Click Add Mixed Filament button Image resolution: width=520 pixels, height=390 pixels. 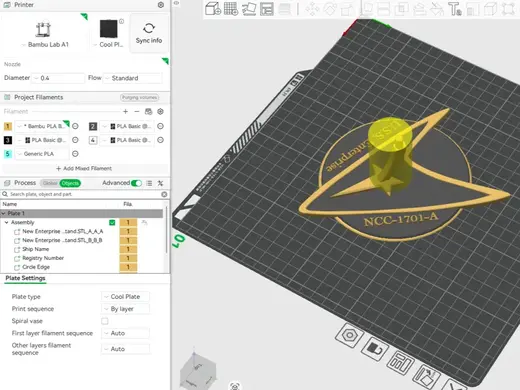[x=84, y=169]
